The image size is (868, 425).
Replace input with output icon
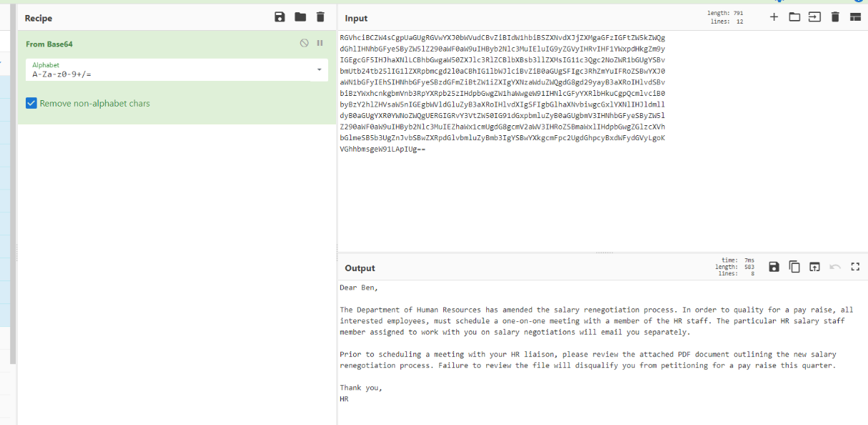[814, 267]
